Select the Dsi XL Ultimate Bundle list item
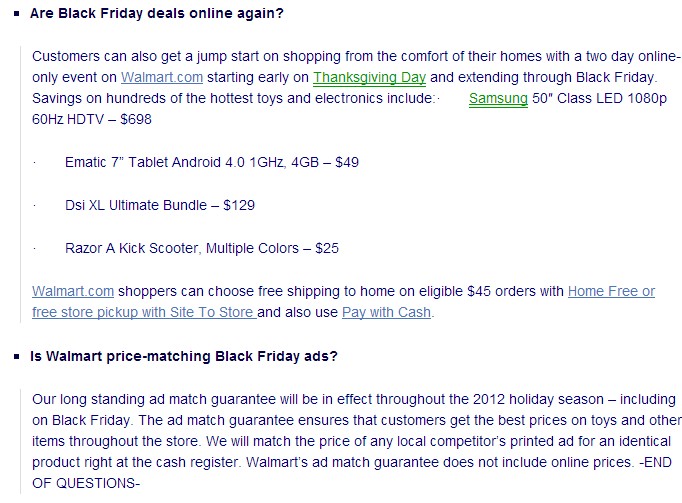Image resolution: width=682 pixels, height=503 pixels. 160,205
